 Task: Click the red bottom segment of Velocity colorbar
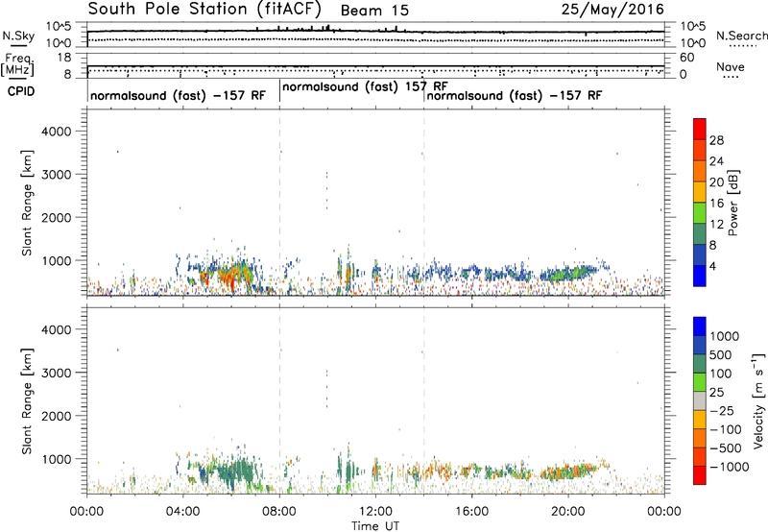[700, 475]
